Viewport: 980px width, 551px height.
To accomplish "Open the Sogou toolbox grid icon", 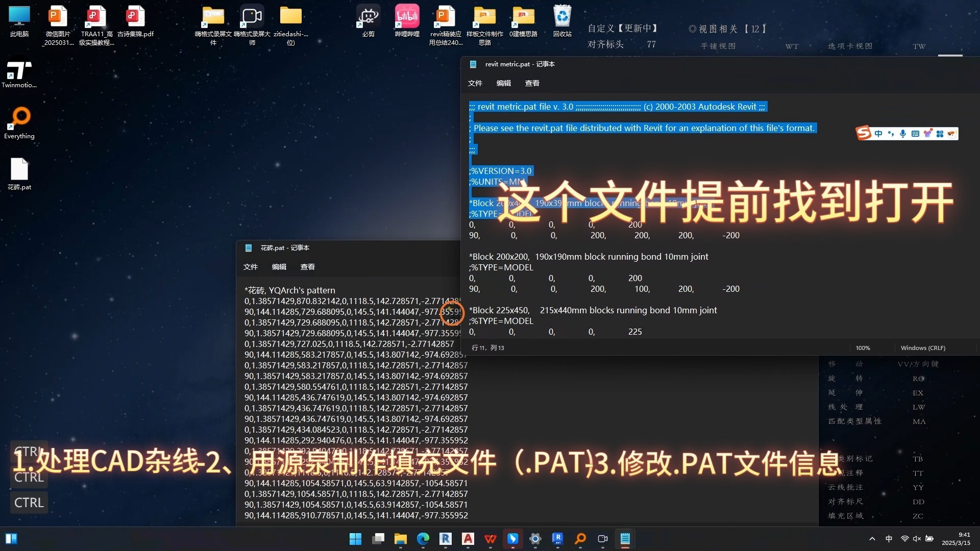I will 940,134.
